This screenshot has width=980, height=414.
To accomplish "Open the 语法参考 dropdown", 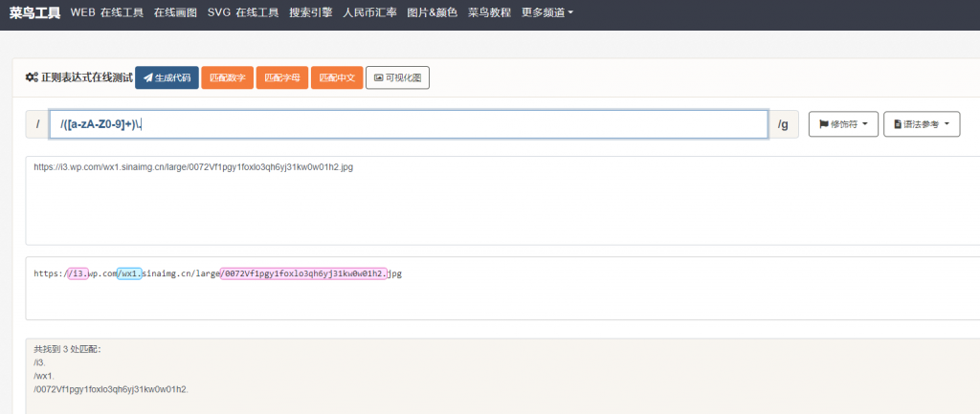I will click(922, 124).
